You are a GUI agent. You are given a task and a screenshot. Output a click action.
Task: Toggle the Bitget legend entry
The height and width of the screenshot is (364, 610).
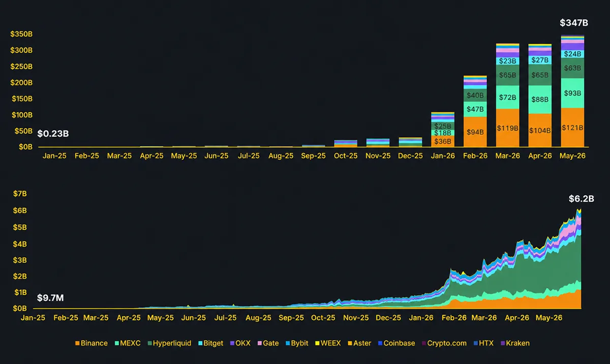(210, 343)
